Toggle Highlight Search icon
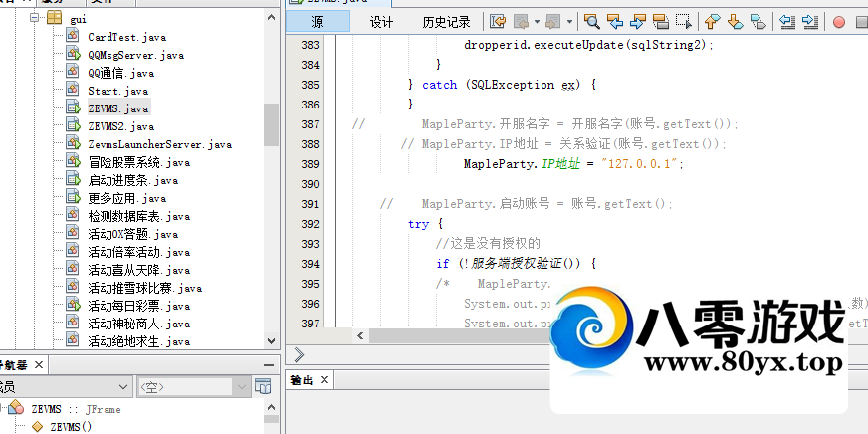Viewport: 868px width, 434px height. click(x=661, y=22)
